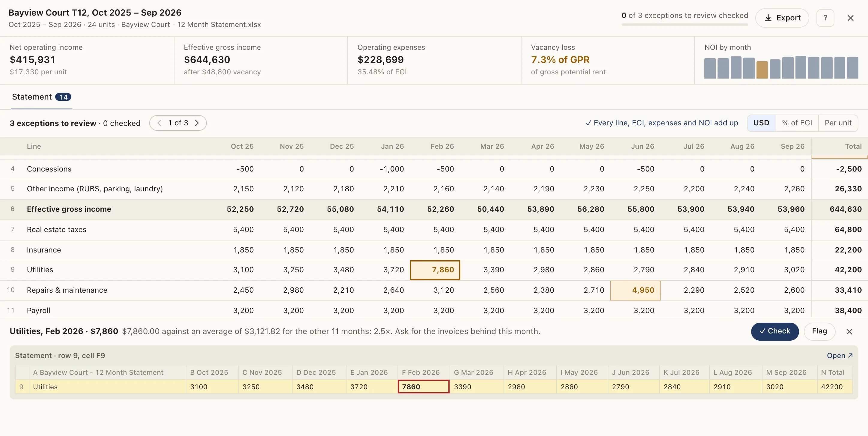Open the help question mark icon
Image resolution: width=868 pixels, height=436 pixels.
click(825, 18)
